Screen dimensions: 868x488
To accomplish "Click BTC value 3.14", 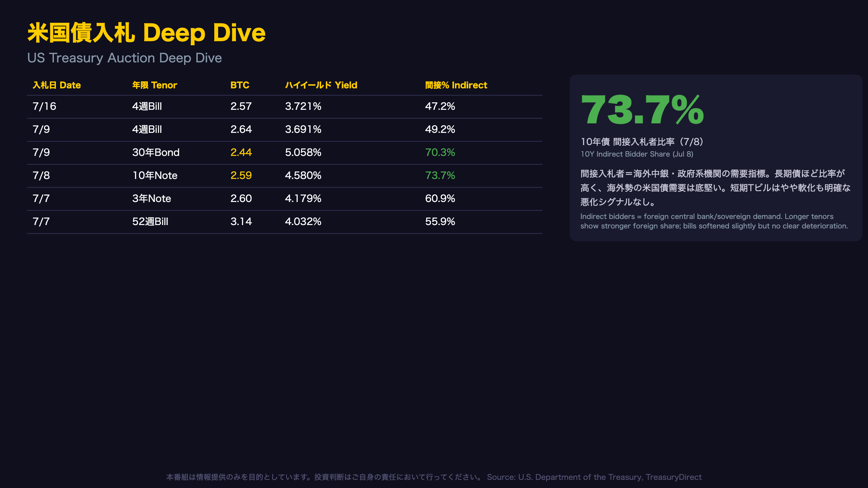I will [x=241, y=222].
